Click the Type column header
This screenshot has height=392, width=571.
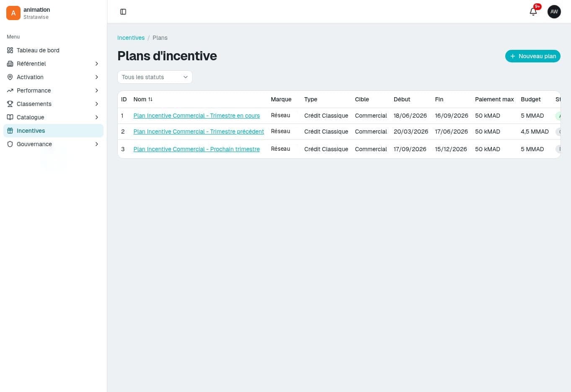tap(311, 99)
